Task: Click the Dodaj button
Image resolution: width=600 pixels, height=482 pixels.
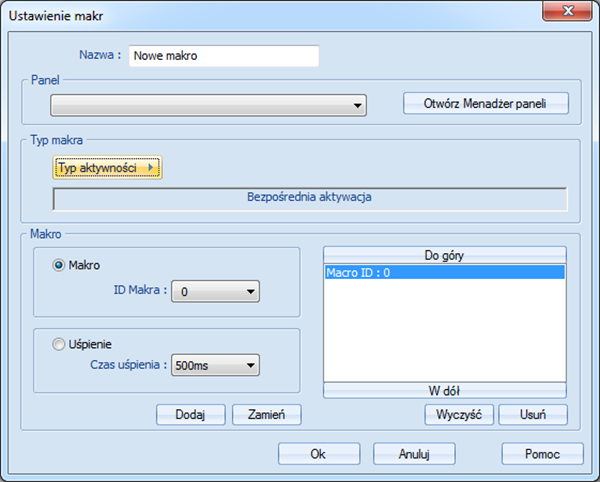Action: pos(191,415)
